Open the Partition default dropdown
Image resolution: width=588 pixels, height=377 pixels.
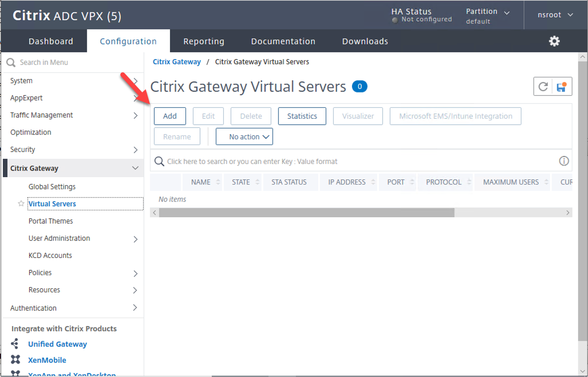click(x=488, y=16)
